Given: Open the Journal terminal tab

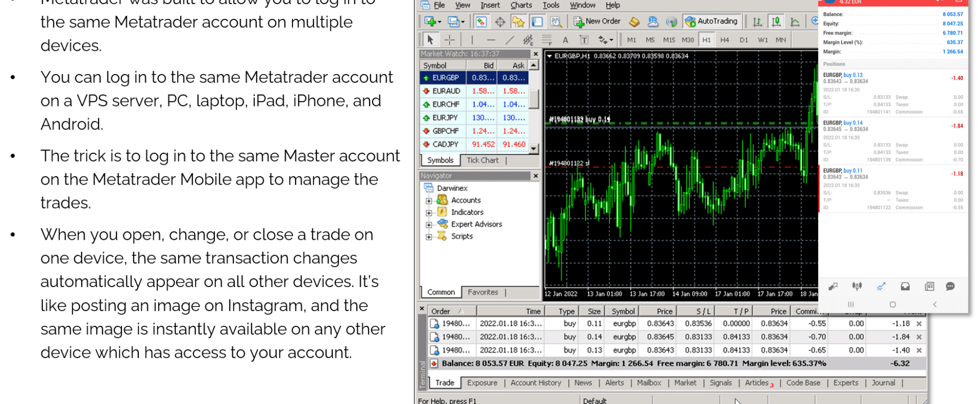Looking at the screenshot, I should pos(883,383).
